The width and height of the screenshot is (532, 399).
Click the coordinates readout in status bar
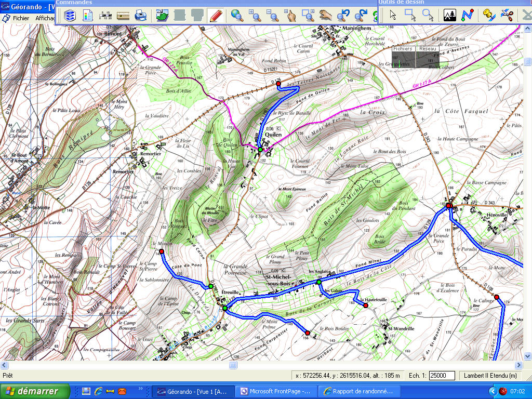(x=348, y=376)
